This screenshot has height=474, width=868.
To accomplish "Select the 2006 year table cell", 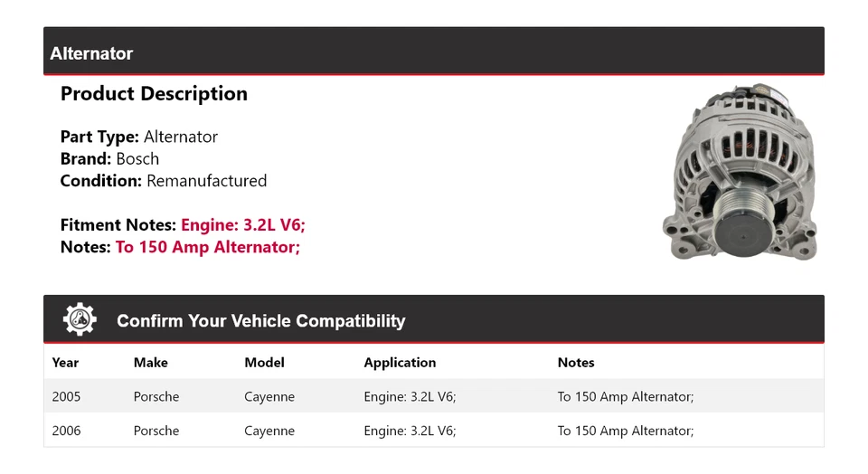I will click(66, 431).
